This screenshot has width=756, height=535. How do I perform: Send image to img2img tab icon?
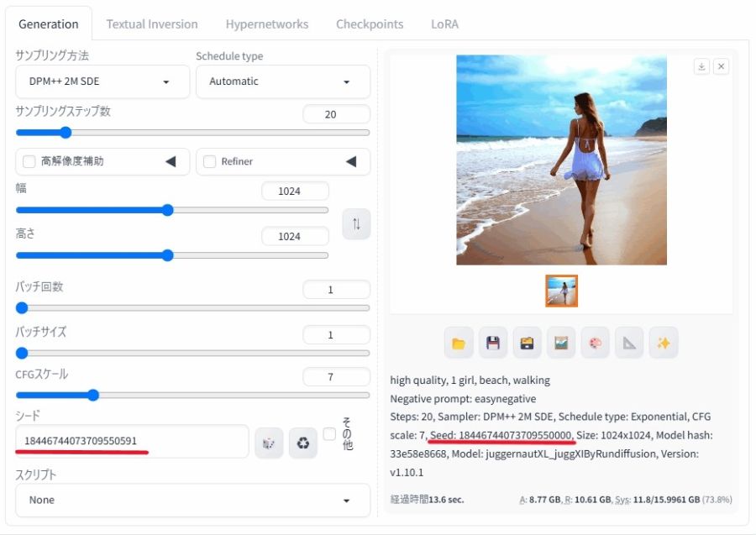pos(561,343)
